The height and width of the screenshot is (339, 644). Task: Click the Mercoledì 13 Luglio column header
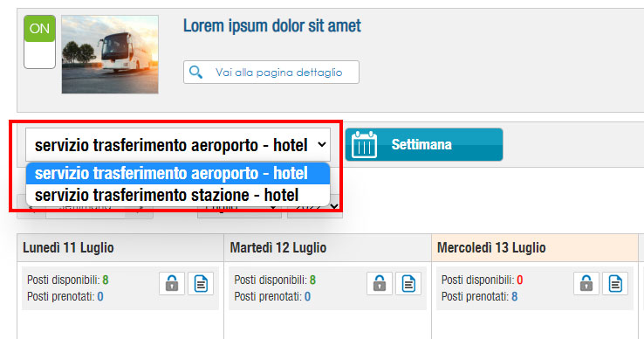534,247
